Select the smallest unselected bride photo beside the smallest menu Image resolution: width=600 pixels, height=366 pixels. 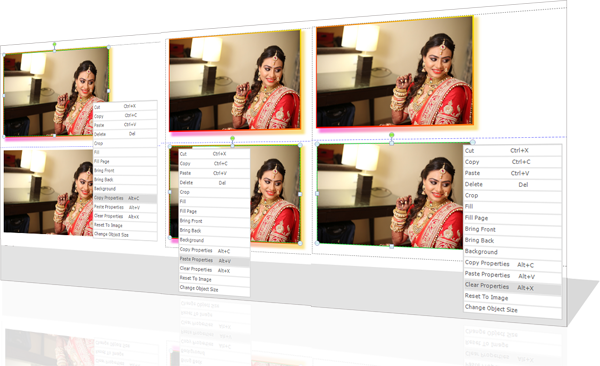click(x=48, y=192)
